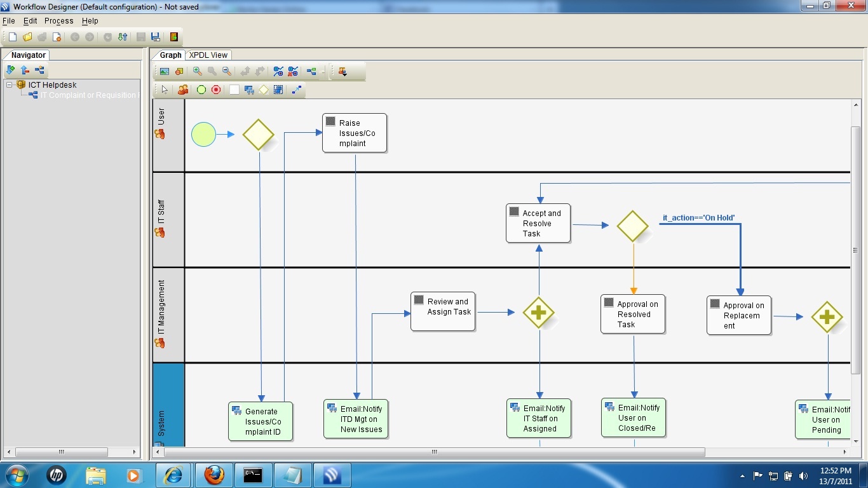Pick the participant (people) tool in palette
The width and height of the screenshot is (868, 488).
[x=183, y=90]
